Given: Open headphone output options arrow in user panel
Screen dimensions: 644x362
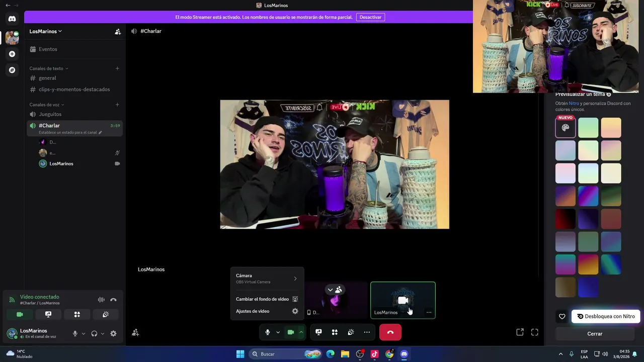Looking at the screenshot, I should click(103, 333).
